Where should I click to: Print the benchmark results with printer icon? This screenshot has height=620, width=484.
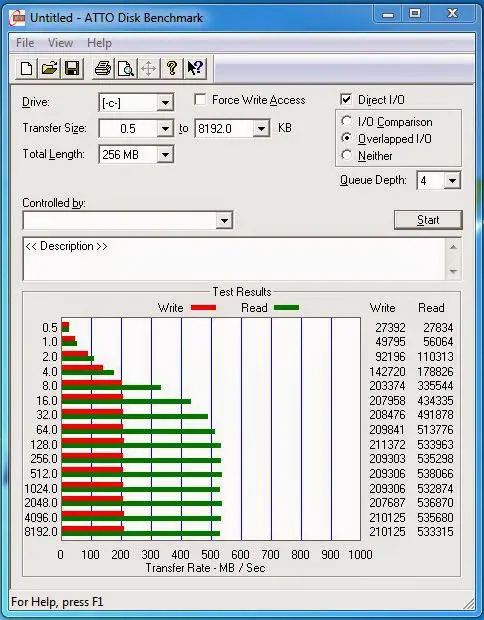tap(103, 68)
